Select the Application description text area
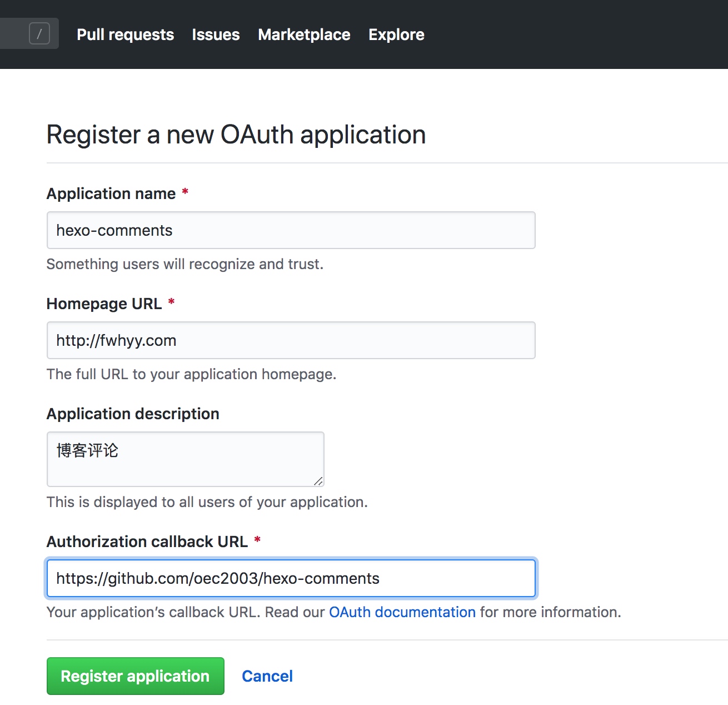The image size is (728, 705). tap(185, 459)
